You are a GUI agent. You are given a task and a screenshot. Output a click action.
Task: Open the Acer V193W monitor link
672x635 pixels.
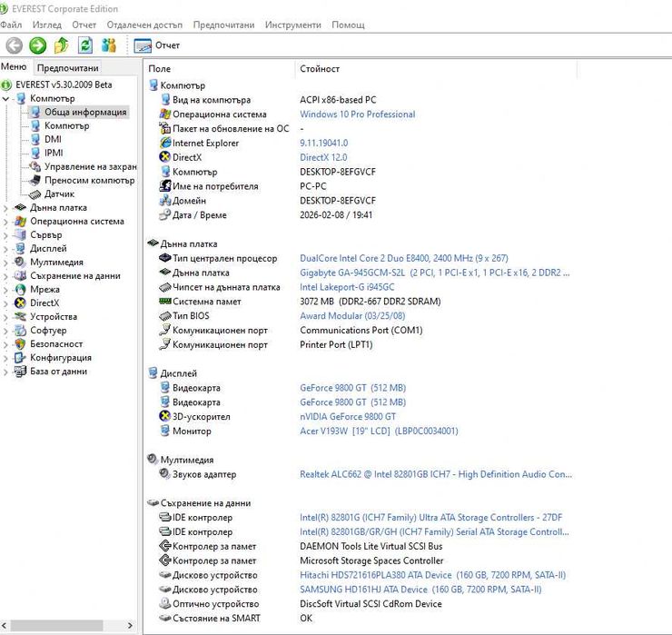(x=379, y=431)
